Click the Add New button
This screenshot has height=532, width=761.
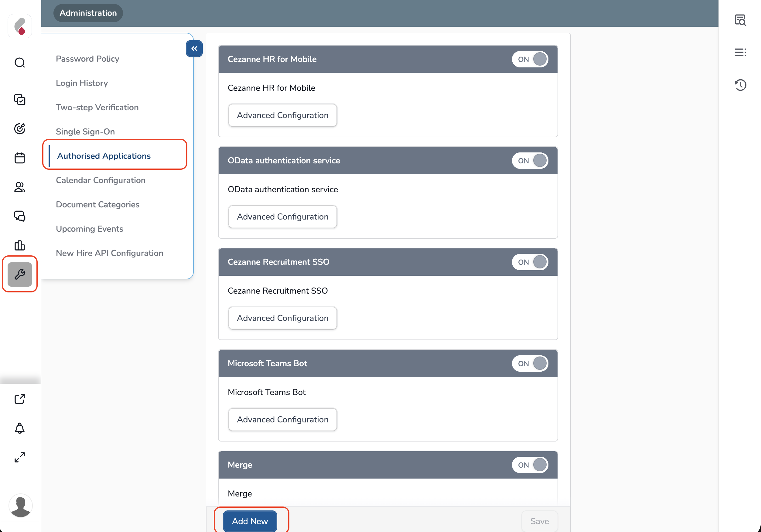pyautogui.click(x=250, y=521)
